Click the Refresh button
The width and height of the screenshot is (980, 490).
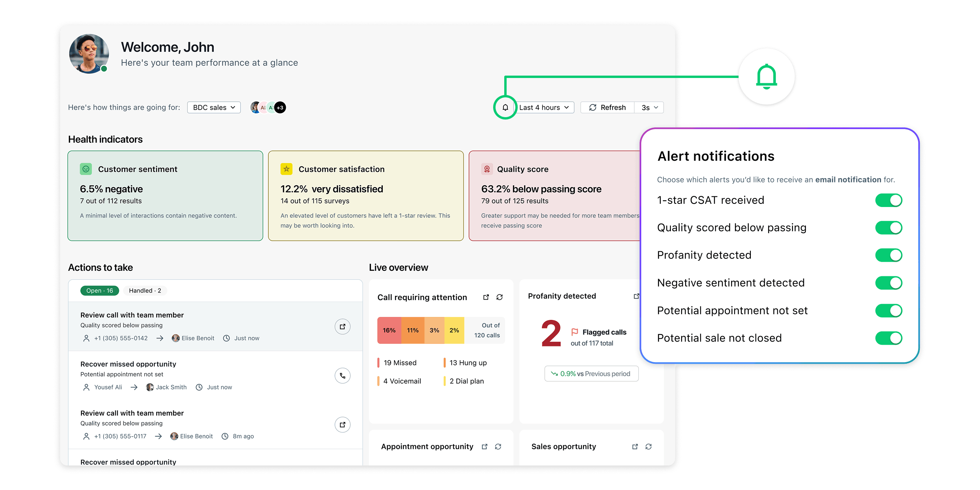[x=608, y=107]
